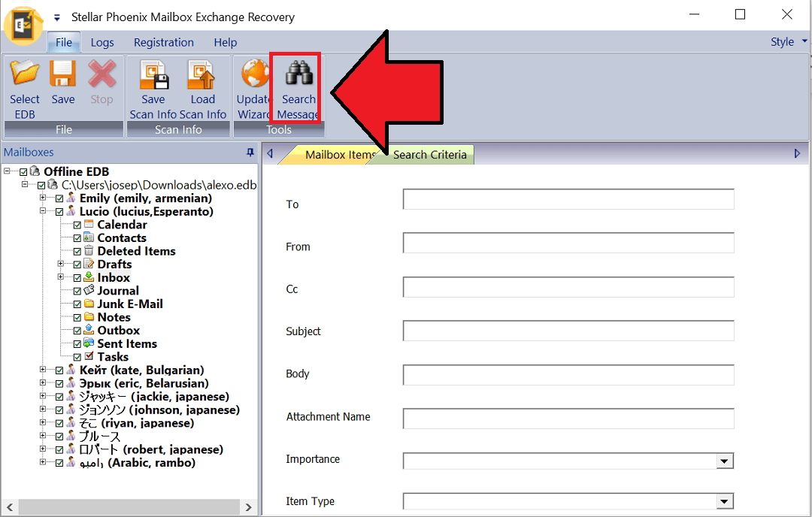Image resolution: width=812 pixels, height=517 pixels.
Task: Switch to the Mailbox Items tab
Action: pyautogui.click(x=337, y=155)
